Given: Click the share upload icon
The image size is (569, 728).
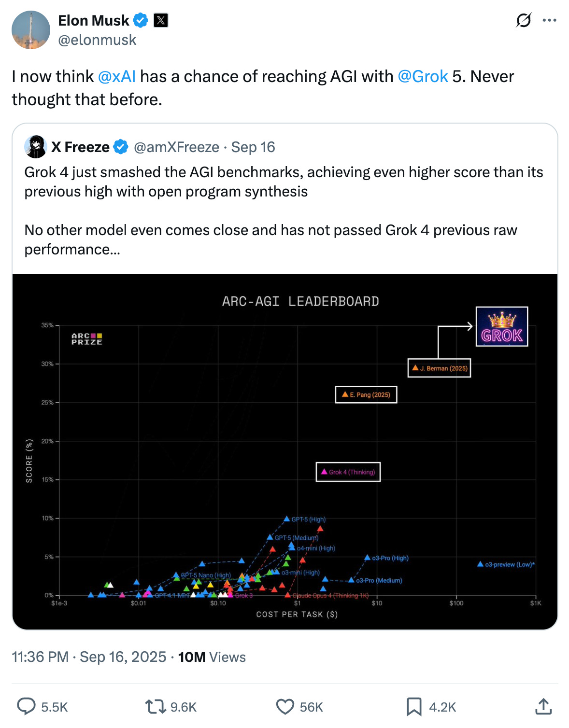Looking at the screenshot, I should (543, 706).
